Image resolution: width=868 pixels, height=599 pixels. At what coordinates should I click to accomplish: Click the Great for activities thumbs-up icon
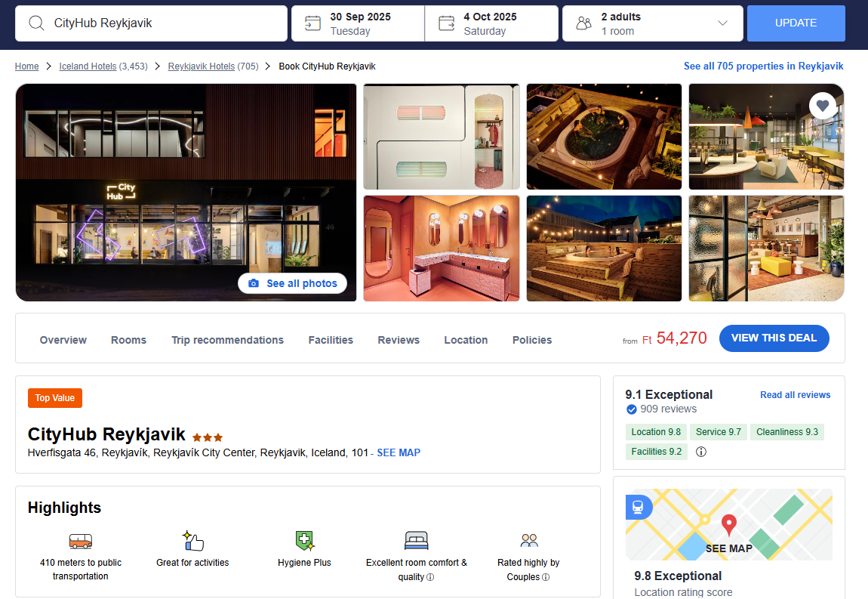pos(193,541)
